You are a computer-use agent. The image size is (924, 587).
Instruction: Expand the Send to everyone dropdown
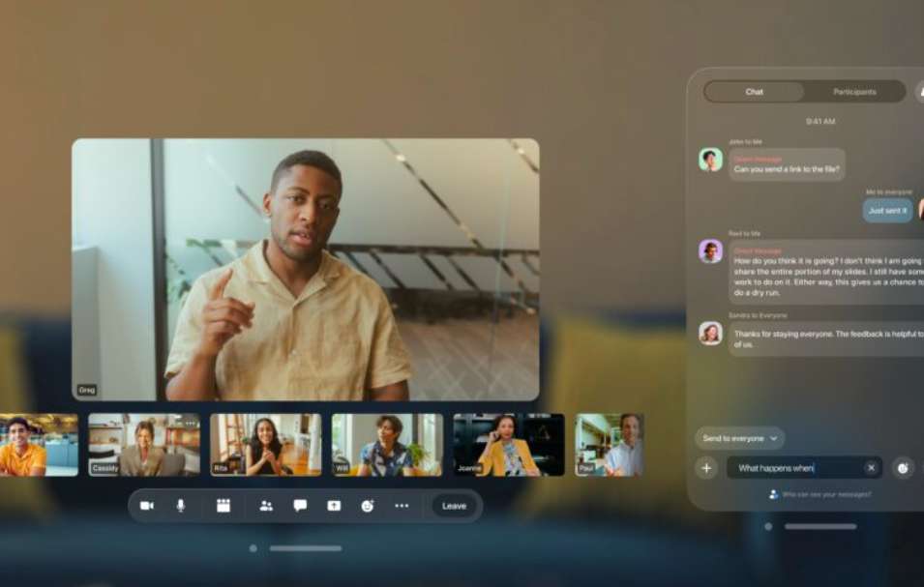pos(739,438)
